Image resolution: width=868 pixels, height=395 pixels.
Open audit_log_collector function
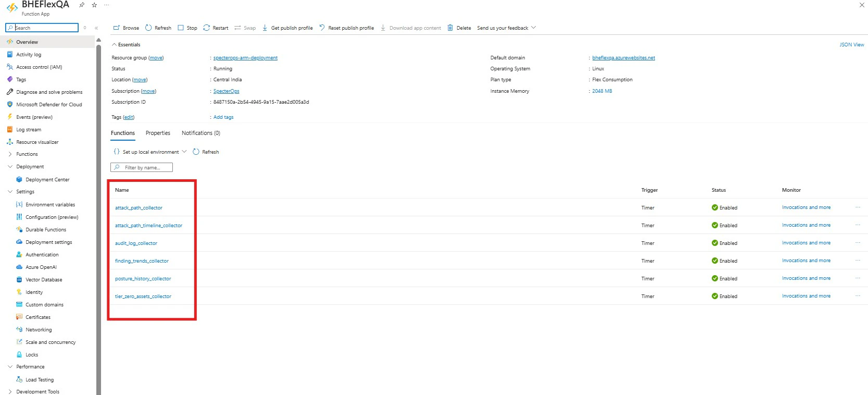point(136,243)
